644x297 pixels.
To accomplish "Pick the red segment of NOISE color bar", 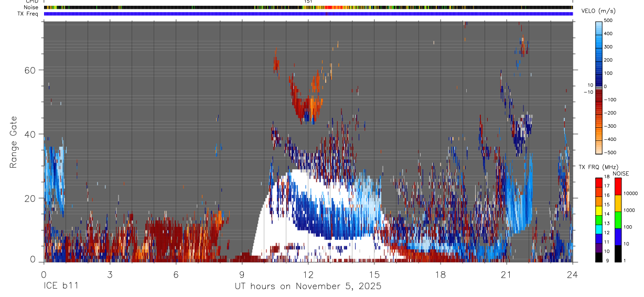I will tap(618, 186).
